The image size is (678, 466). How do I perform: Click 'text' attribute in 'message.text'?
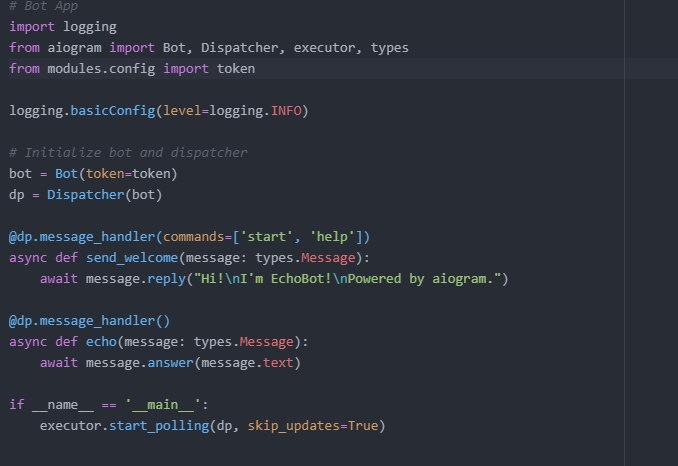(278, 363)
